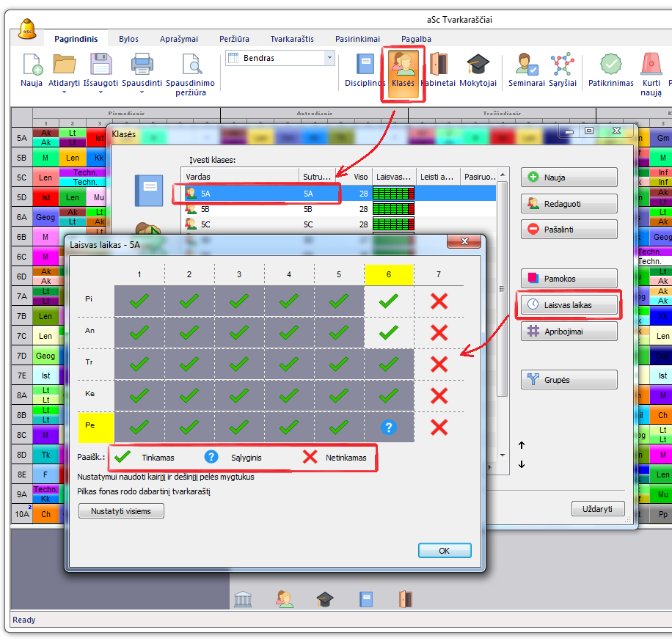
Task: Click the Spausdinti printer icon
Action: 142,65
